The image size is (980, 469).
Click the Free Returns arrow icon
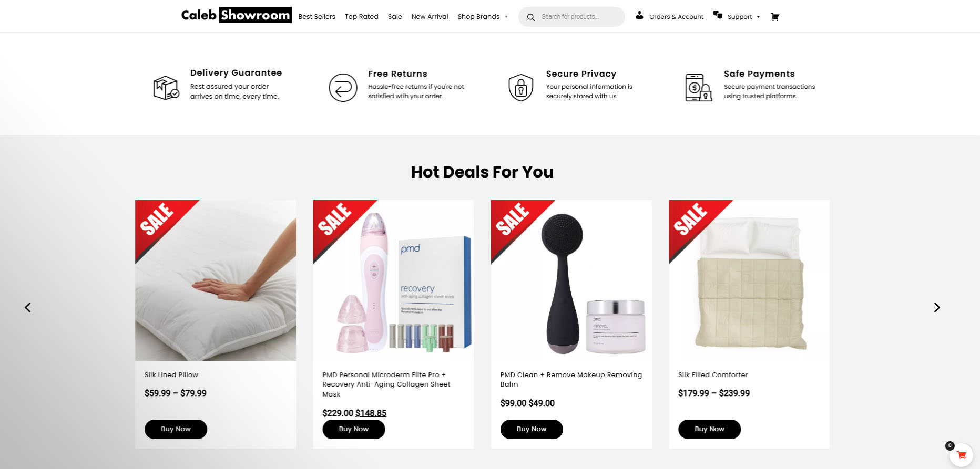click(x=343, y=88)
